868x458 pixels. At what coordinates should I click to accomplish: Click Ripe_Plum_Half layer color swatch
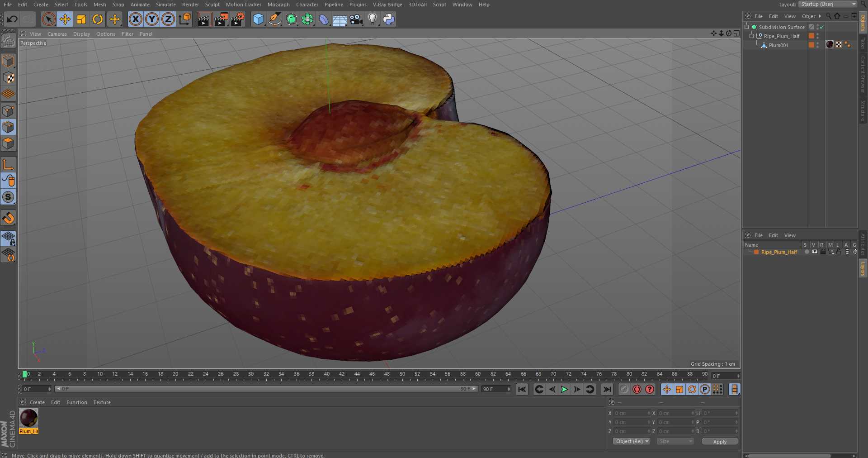point(756,252)
